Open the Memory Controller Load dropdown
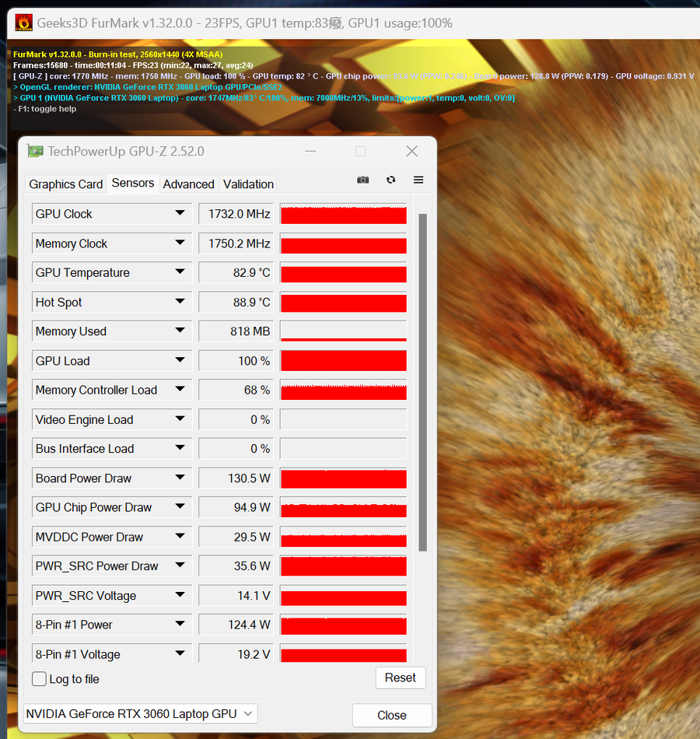700x739 pixels. point(180,389)
